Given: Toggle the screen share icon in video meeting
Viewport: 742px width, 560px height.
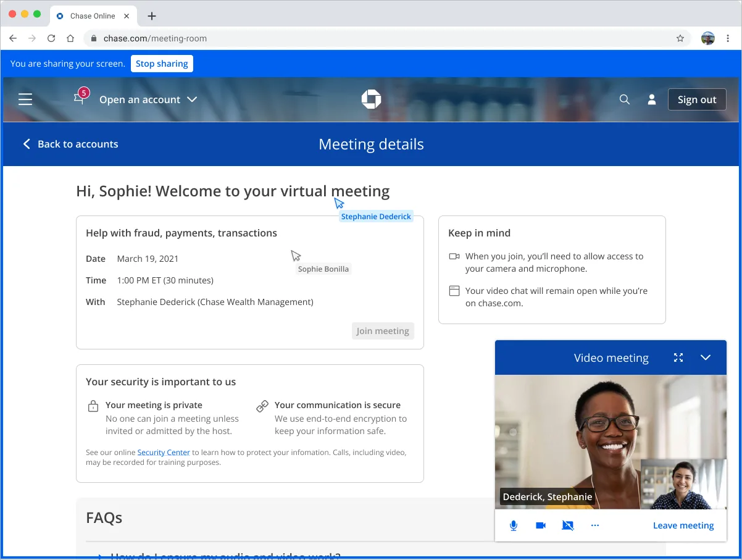Looking at the screenshot, I should [x=568, y=525].
